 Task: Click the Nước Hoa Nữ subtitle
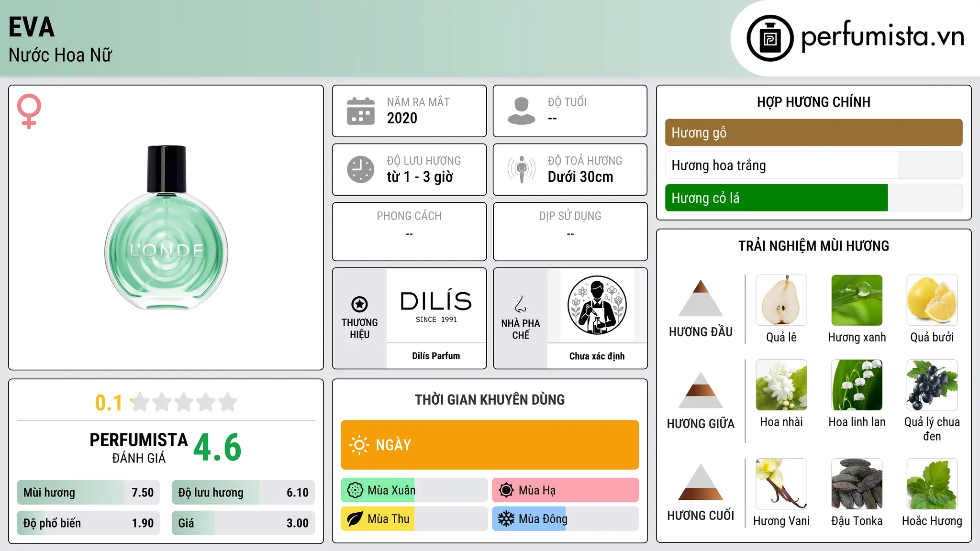pyautogui.click(x=60, y=55)
